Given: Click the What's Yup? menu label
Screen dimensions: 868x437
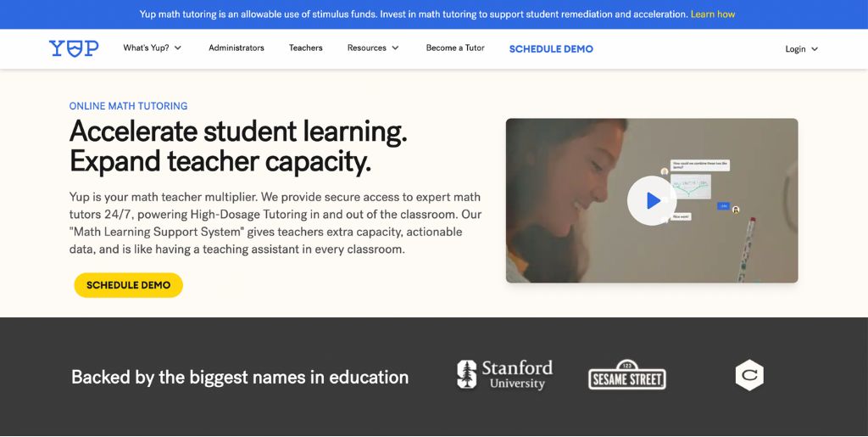Looking at the screenshot, I should click(x=146, y=48).
